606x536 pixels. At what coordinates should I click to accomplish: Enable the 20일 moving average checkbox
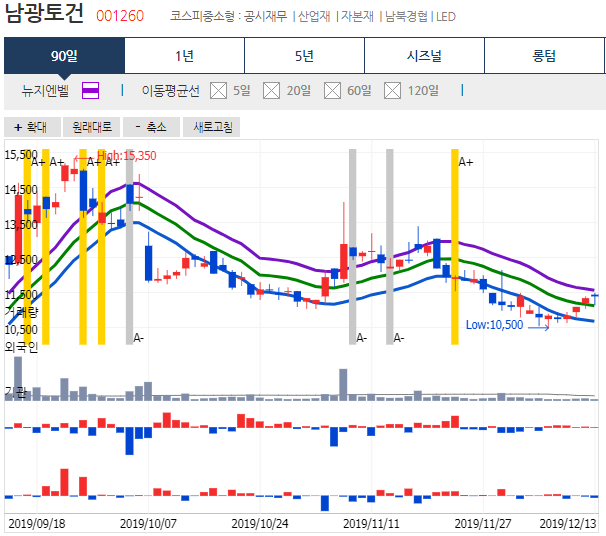point(271,91)
